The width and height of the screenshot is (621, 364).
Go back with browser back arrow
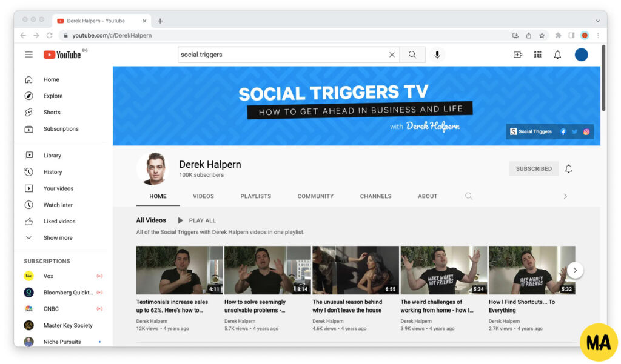23,35
